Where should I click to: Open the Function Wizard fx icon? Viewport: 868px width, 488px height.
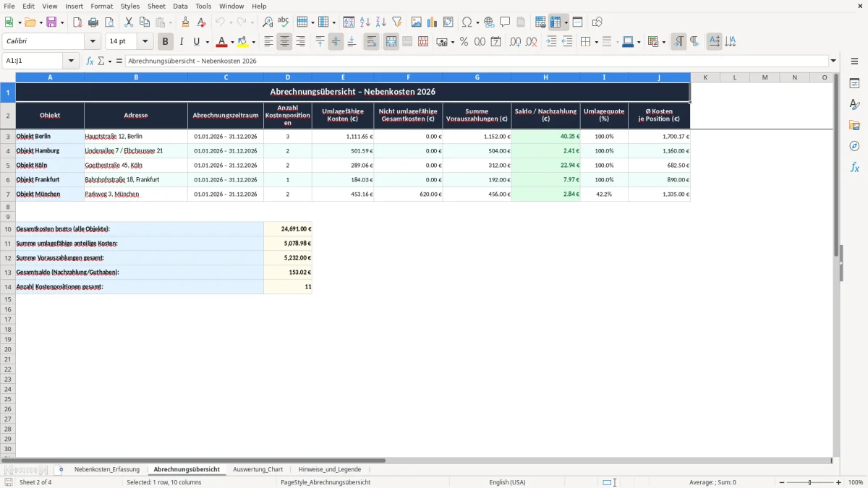(90, 61)
